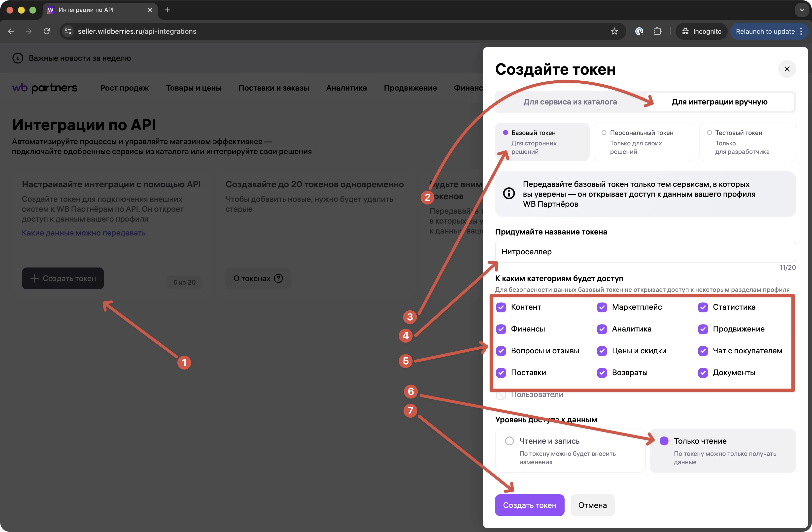Bookmark the page using the star icon

(x=614, y=31)
